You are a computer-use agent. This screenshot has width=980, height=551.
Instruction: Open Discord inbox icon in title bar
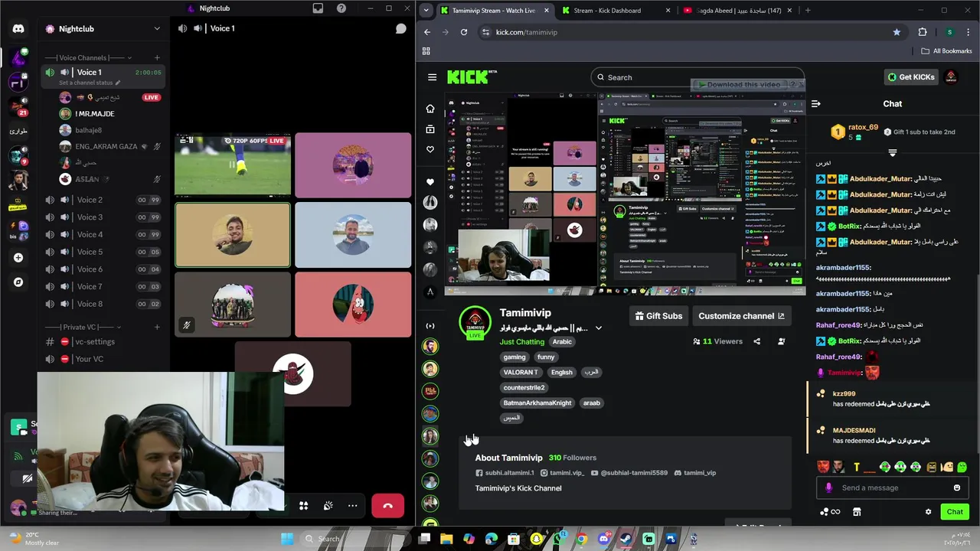tap(318, 8)
